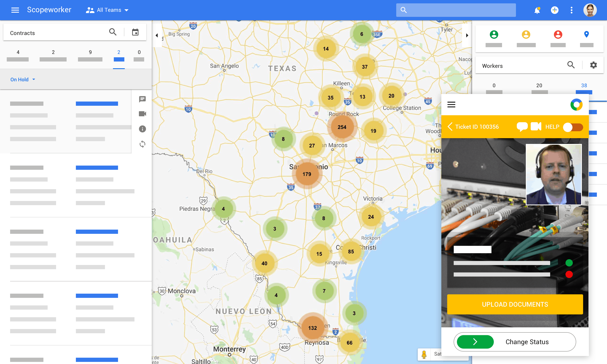Open the mobile app hamburger menu
Viewport: 607px width, 364px height.
(451, 104)
